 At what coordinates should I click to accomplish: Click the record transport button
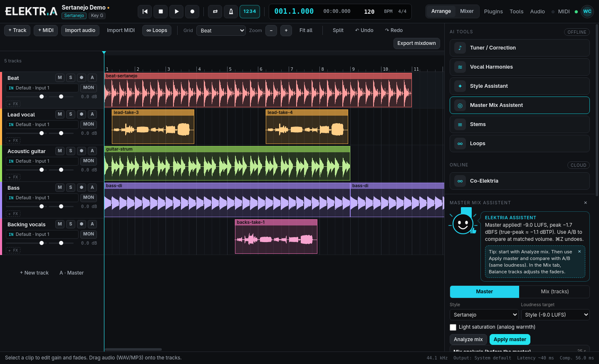[x=192, y=12]
